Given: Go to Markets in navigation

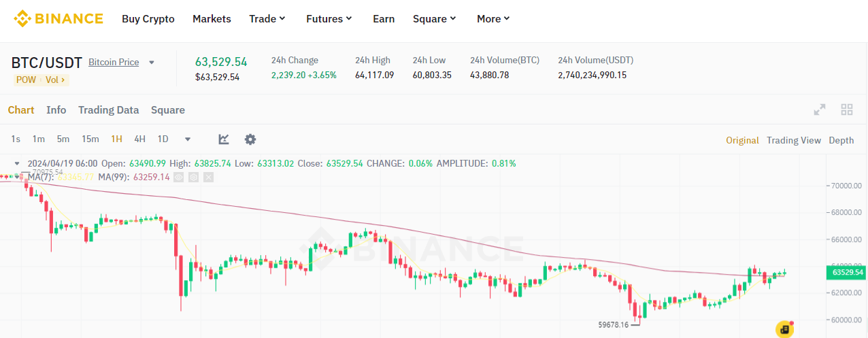Looking at the screenshot, I should (212, 19).
